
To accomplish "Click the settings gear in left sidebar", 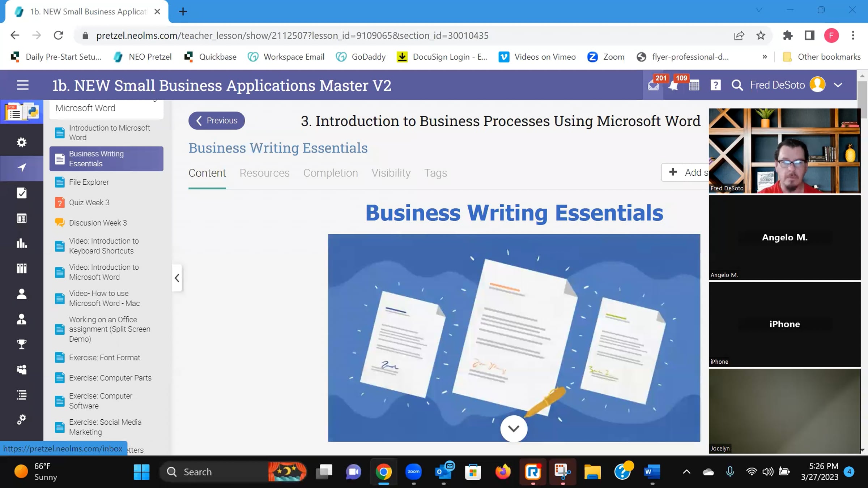I will (22, 142).
